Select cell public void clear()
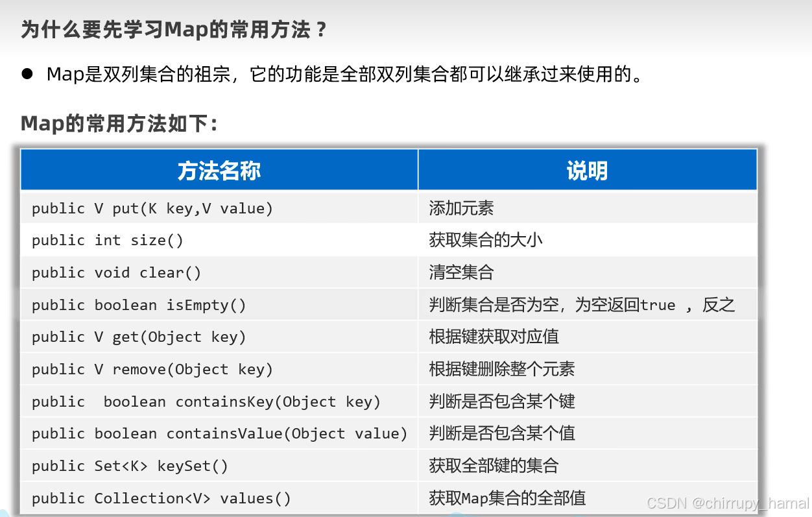 219,272
